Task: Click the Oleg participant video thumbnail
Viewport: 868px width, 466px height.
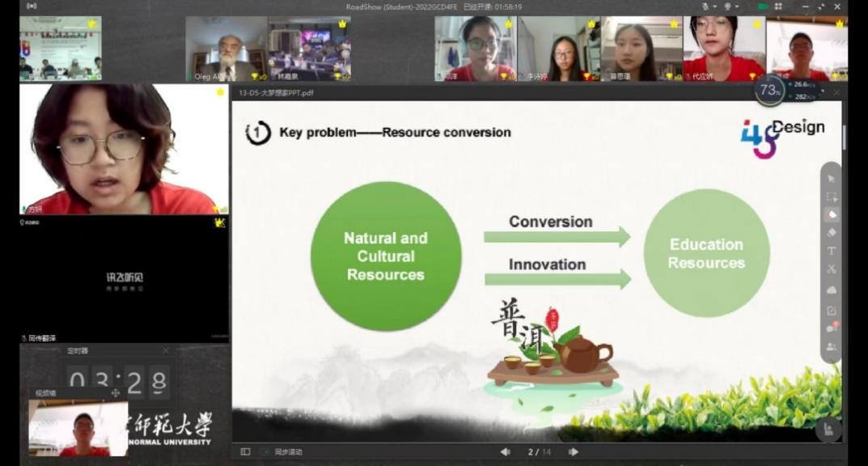Action: 226,49
